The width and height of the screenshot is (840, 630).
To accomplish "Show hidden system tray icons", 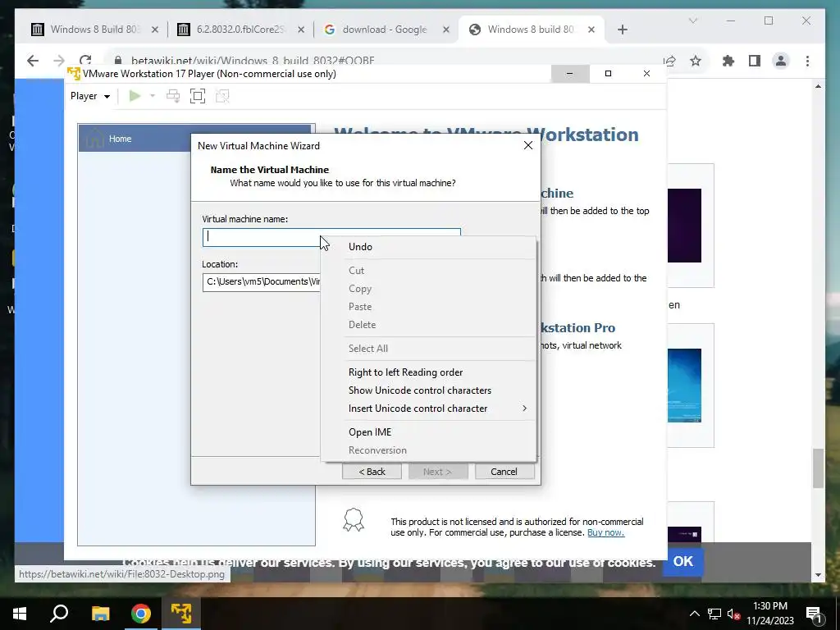I will click(x=694, y=614).
